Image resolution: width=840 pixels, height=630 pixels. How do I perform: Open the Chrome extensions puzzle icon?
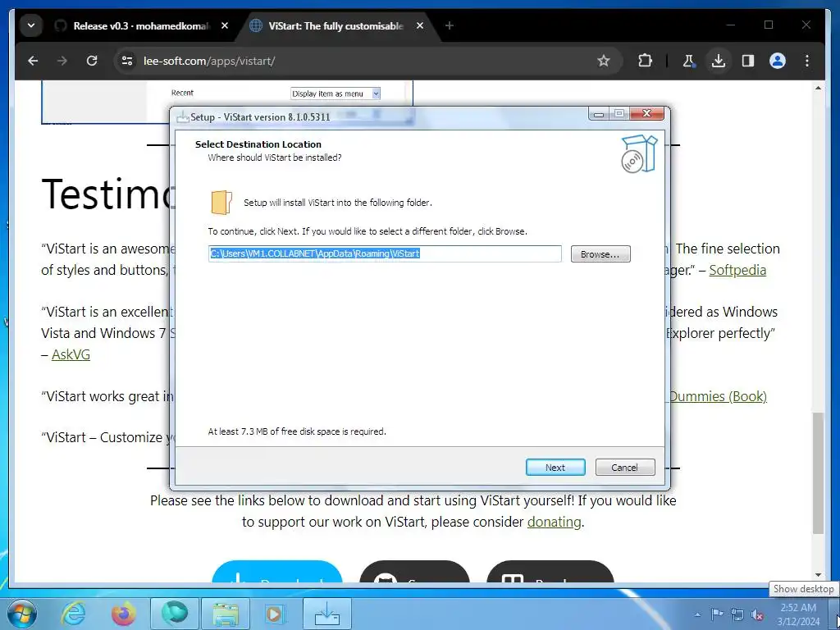point(645,61)
